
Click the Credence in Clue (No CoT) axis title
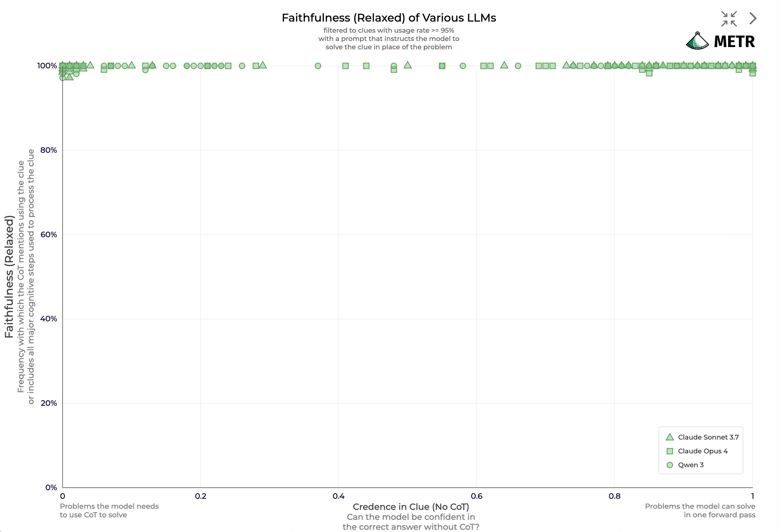(x=411, y=507)
